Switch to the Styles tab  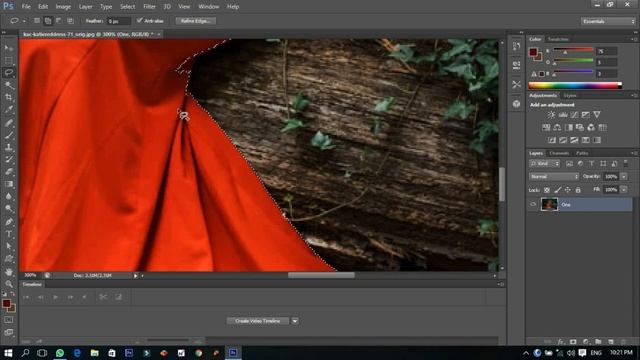[x=569, y=96]
